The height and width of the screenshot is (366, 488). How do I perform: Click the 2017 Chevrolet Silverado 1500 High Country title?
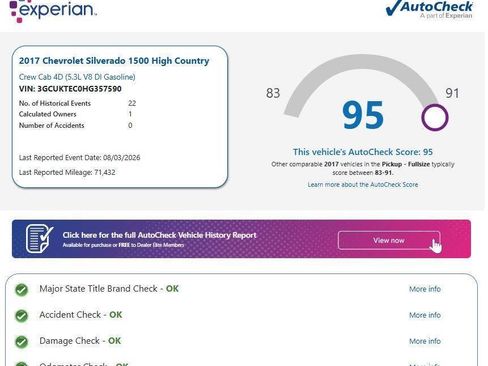(114, 61)
